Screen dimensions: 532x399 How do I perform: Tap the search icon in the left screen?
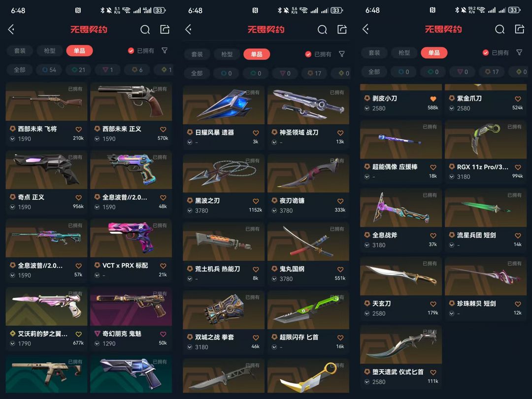pyautogui.click(x=145, y=30)
